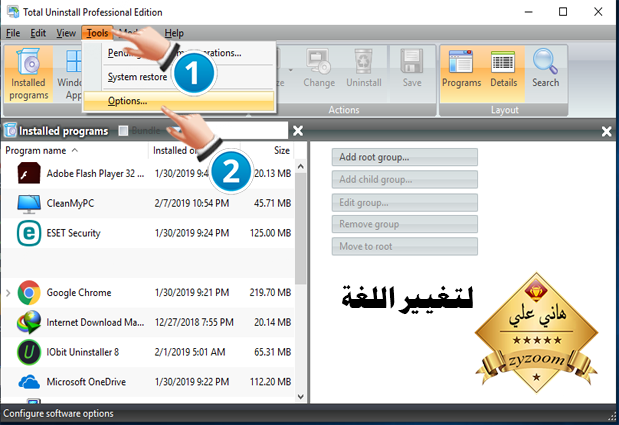Click the Add child group... button
Image resolution: width=619 pixels, height=425 pixels.
click(405, 180)
